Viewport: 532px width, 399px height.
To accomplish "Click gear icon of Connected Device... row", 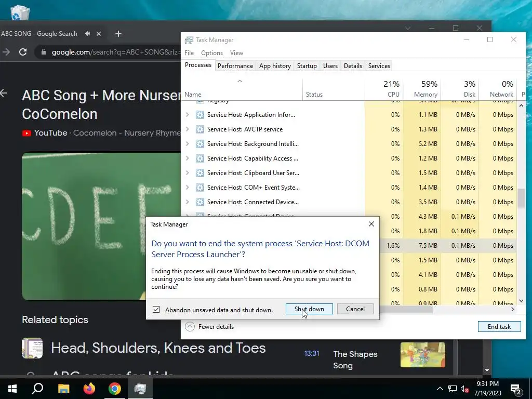I will tap(200, 202).
